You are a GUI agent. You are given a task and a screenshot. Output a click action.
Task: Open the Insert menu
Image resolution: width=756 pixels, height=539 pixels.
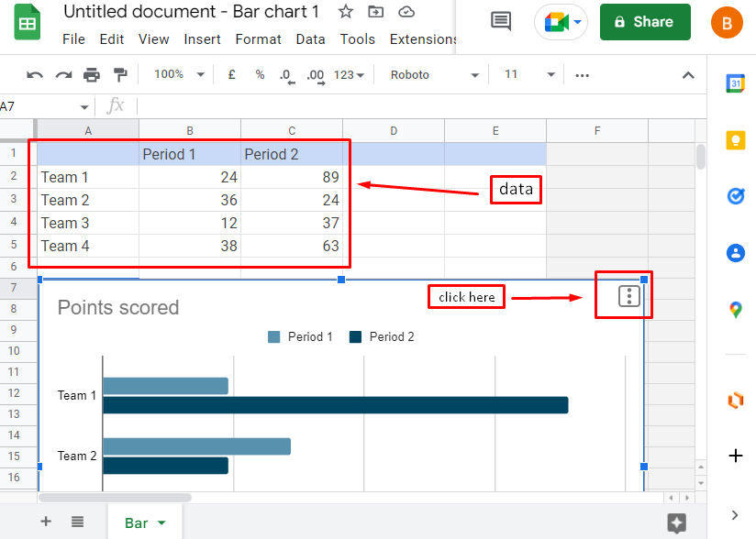(202, 39)
